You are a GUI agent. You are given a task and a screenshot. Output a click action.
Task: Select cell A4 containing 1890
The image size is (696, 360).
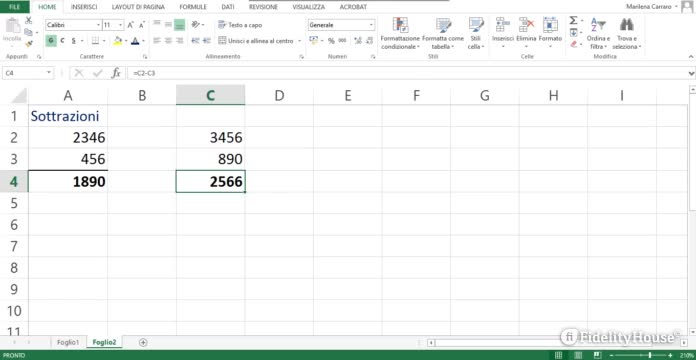point(68,182)
